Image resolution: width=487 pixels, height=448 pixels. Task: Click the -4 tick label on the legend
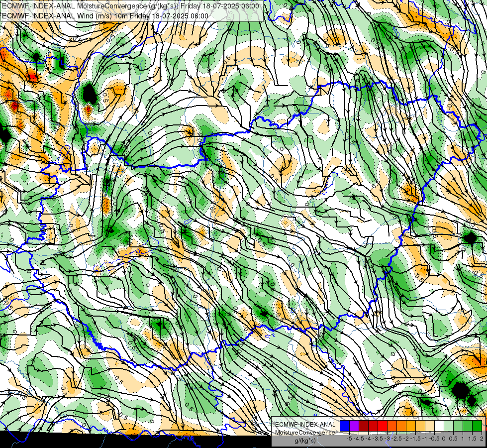point(368,439)
